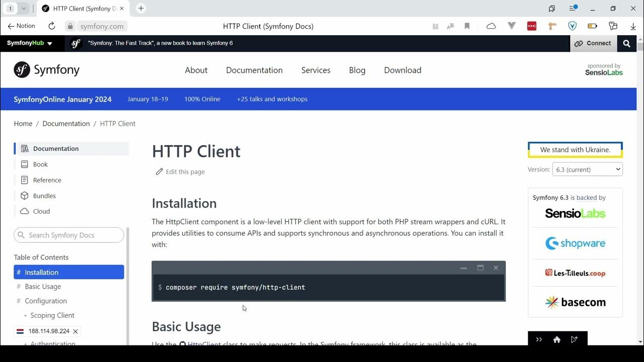Screen dimensions: 644x362
Task: Click the extensions folder icon
Action: [x=613, y=26]
